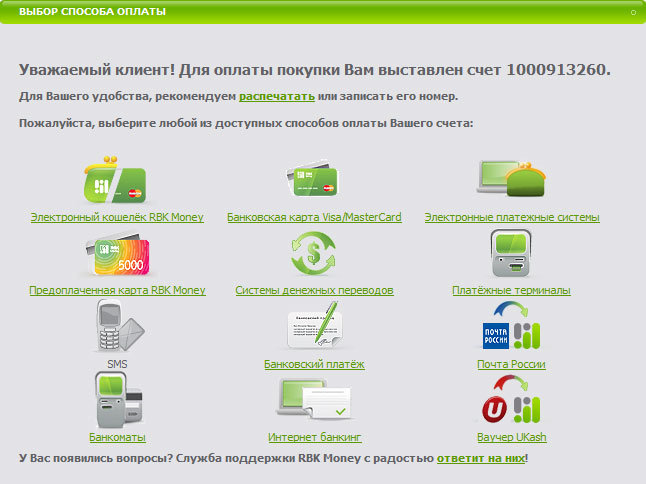Image resolution: width=646 pixels, height=484 pixels.
Task: Choose the Предоплаченная карта RBK Money link
Action: click(117, 290)
